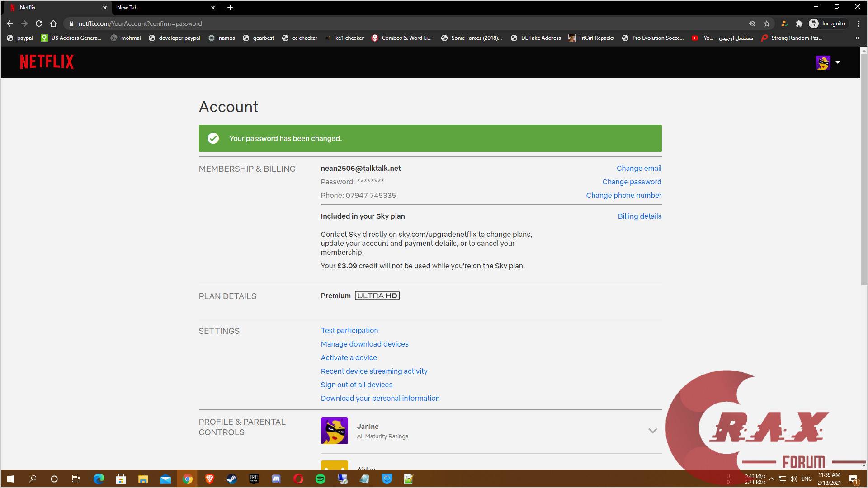Open a new browser tab with plus

pyautogui.click(x=230, y=8)
